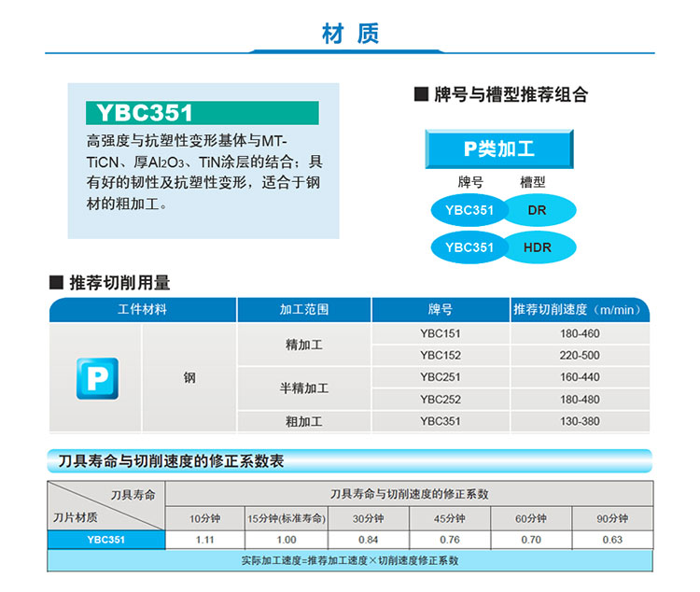Click the 0.70 coefficient cell
The height and width of the screenshot is (592, 700).
coord(531,540)
